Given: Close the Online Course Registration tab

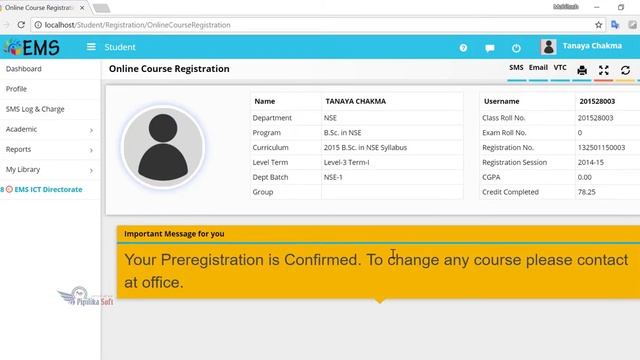Looking at the screenshot, I should (82, 8).
